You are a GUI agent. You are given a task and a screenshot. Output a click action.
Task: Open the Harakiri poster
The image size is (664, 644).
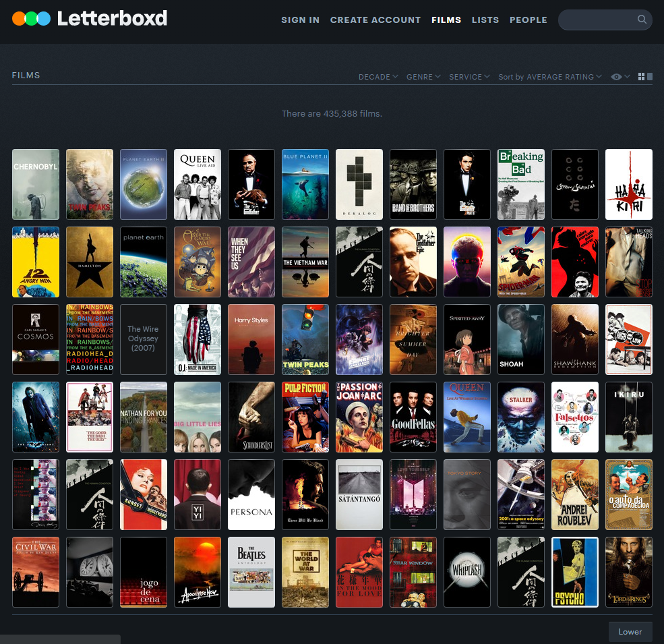point(629,184)
